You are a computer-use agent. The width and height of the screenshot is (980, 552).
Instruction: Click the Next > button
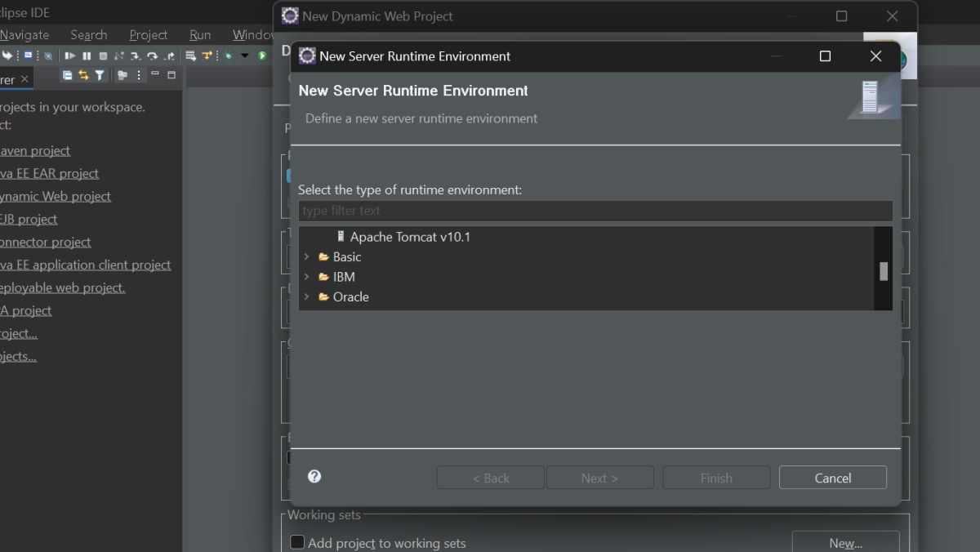[599, 478]
